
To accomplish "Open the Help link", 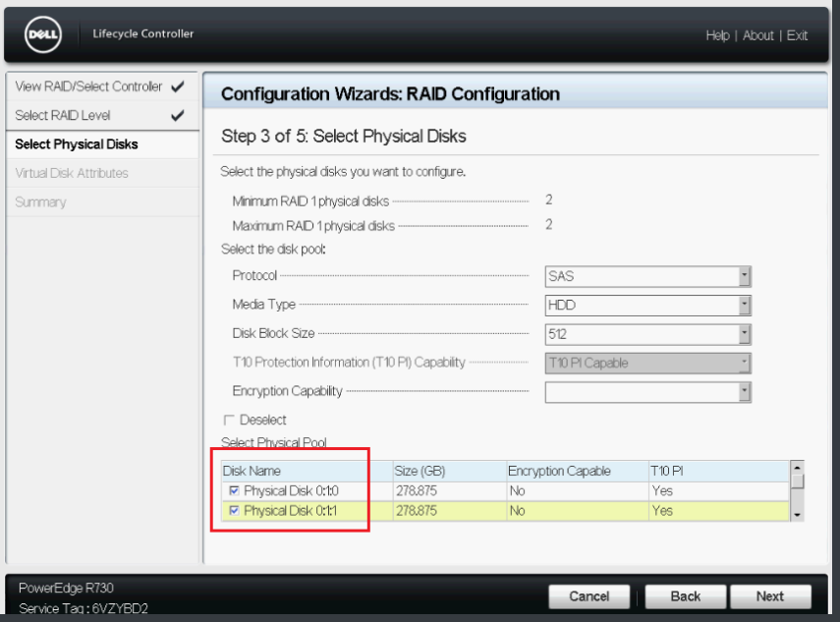I will pos(717,35).
